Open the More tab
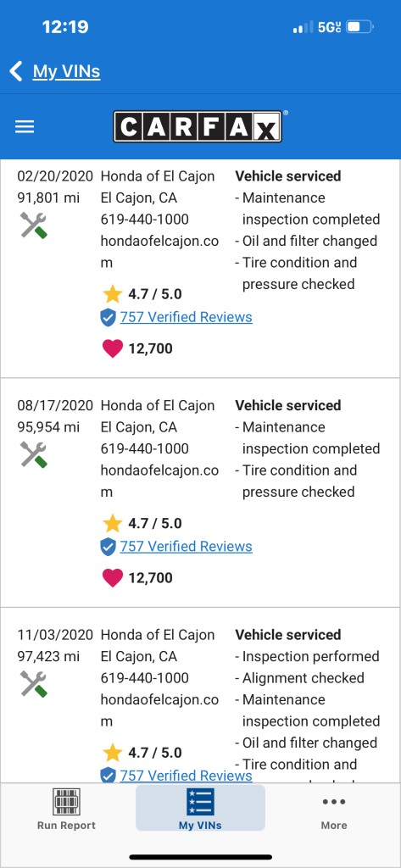401x868 pixels. tap(334, 812)
